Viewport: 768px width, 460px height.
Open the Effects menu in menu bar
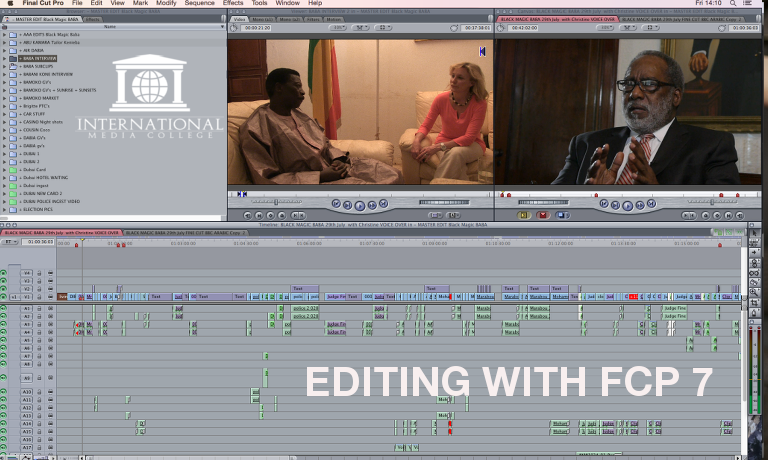(x=233, y=3)
